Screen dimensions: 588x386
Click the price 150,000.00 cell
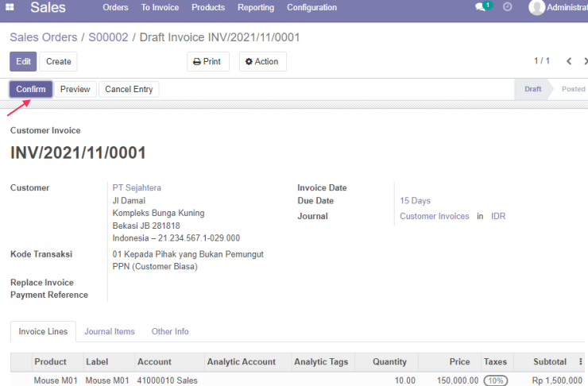458,380
